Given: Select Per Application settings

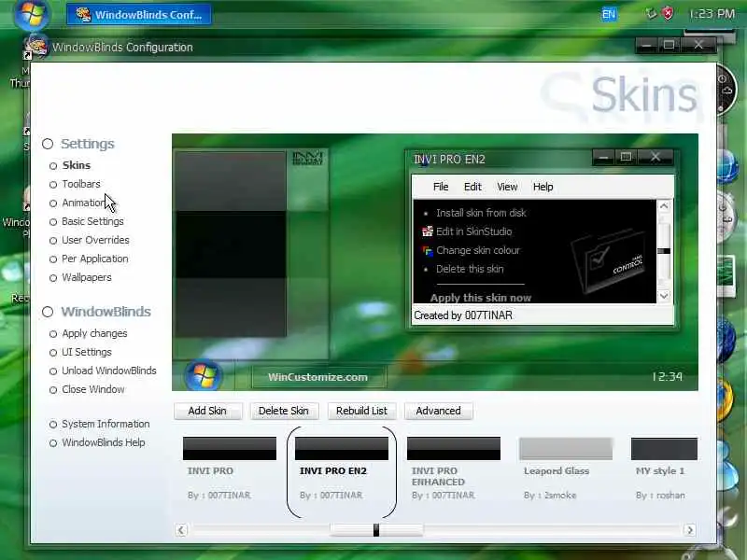Looking at the screenshot, I should [x=95, y=259].
